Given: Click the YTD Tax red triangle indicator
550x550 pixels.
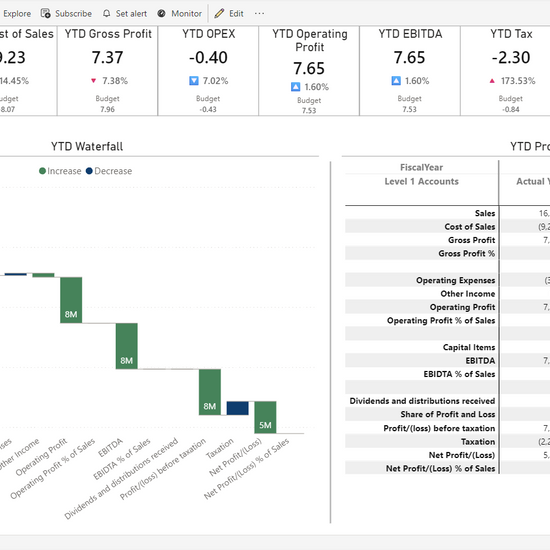Looking at the screenshot, I should (x=492, y=81).
